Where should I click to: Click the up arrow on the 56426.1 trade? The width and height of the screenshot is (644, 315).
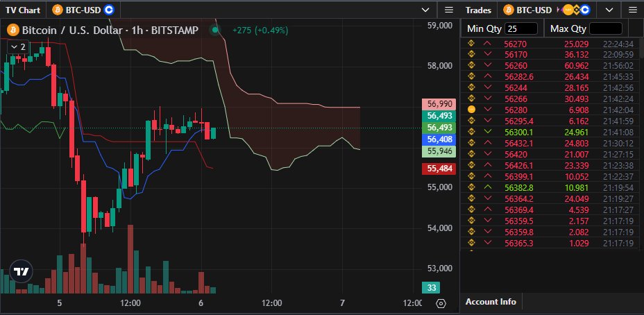tap(488, 165)
